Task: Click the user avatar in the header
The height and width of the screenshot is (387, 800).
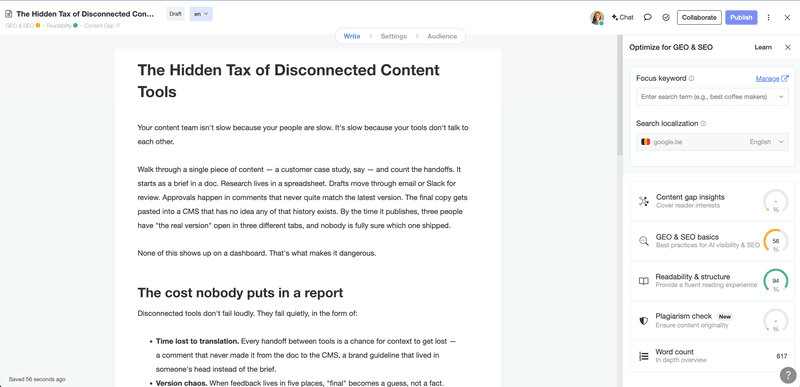Action: pos(597,17)
